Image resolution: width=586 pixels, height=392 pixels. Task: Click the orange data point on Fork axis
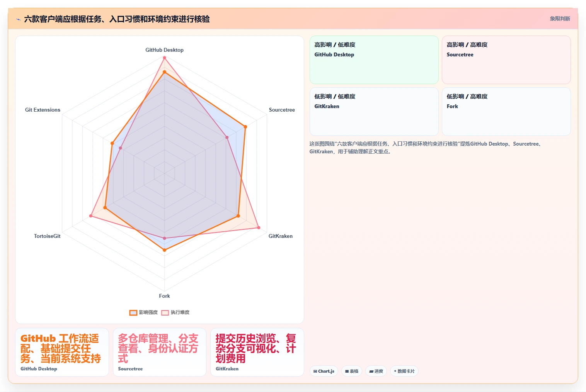[x=164, y=250]
